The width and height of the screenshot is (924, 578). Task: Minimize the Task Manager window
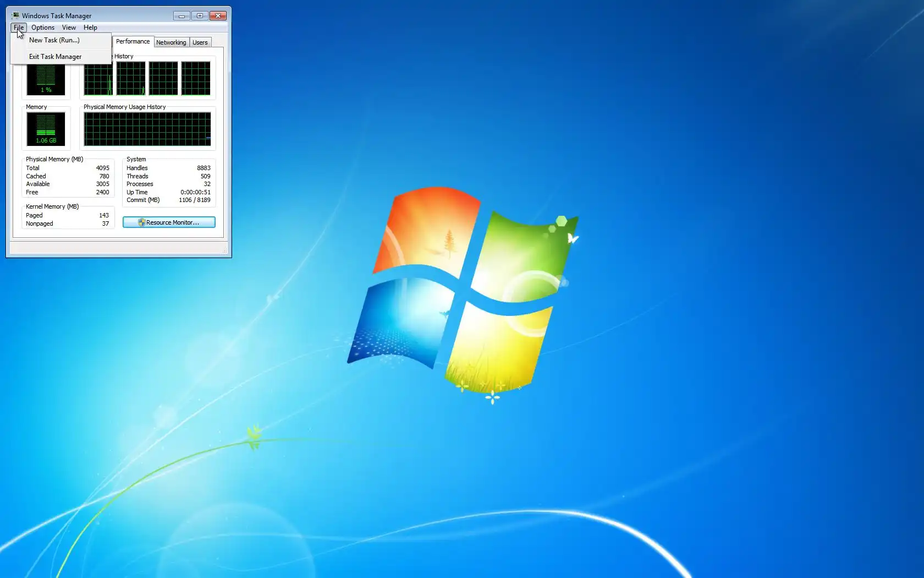click(x=182, y=15)
